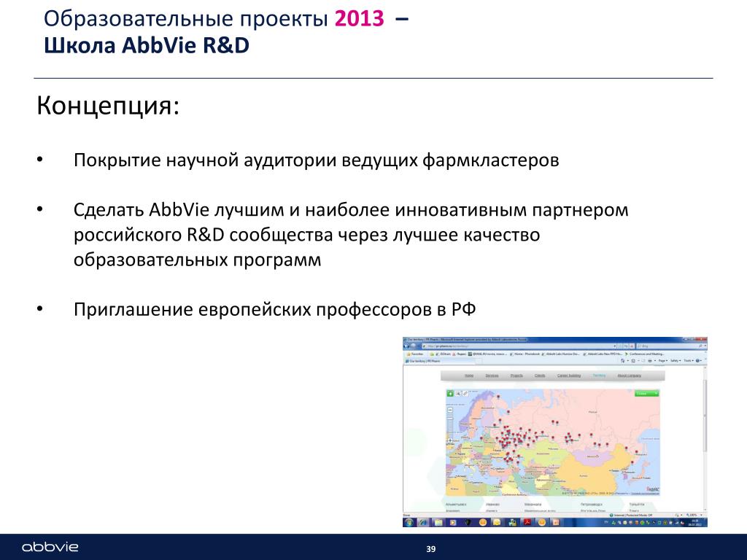Viewport: 747px width, 560px height.
Task: Open the Tools menu in IE toolbar
Action: click(x=689, y=360)
